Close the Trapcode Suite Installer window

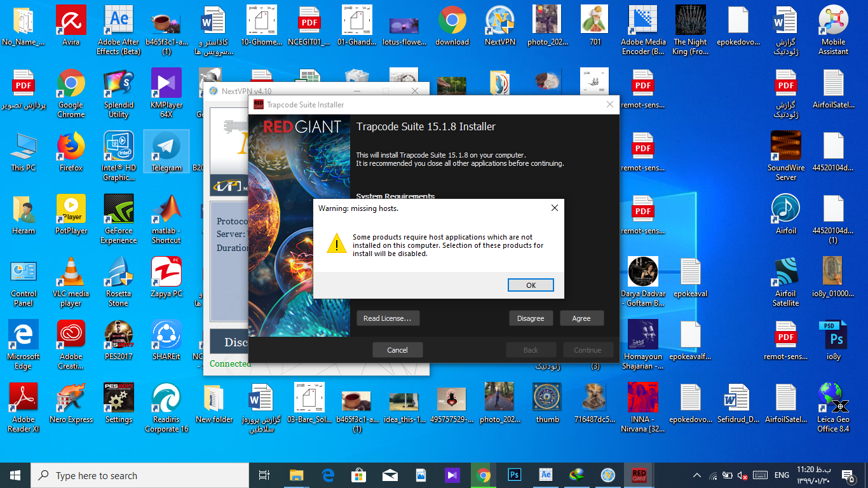[610, 105]
